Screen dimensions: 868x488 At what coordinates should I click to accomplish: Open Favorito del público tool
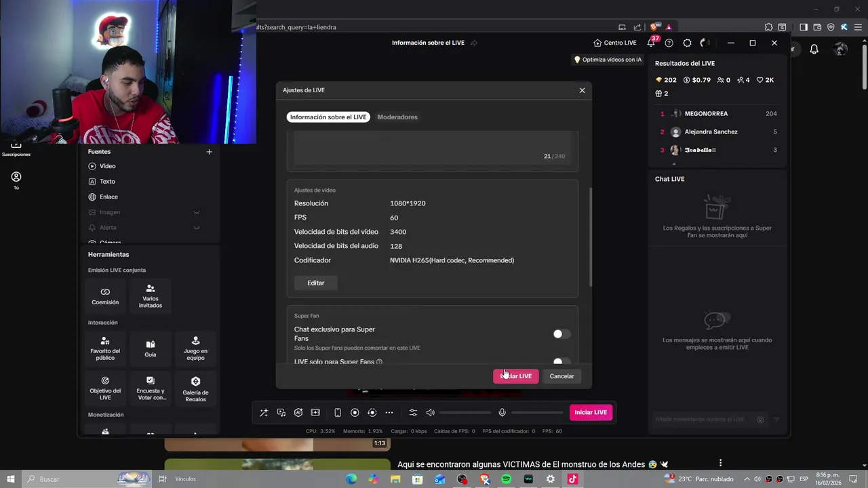[x=105, y=348]
